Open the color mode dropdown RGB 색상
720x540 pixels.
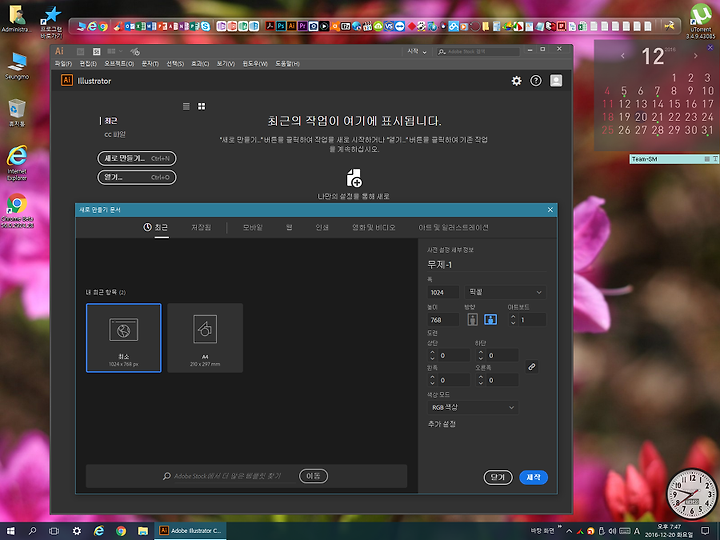tap(473, 407)
